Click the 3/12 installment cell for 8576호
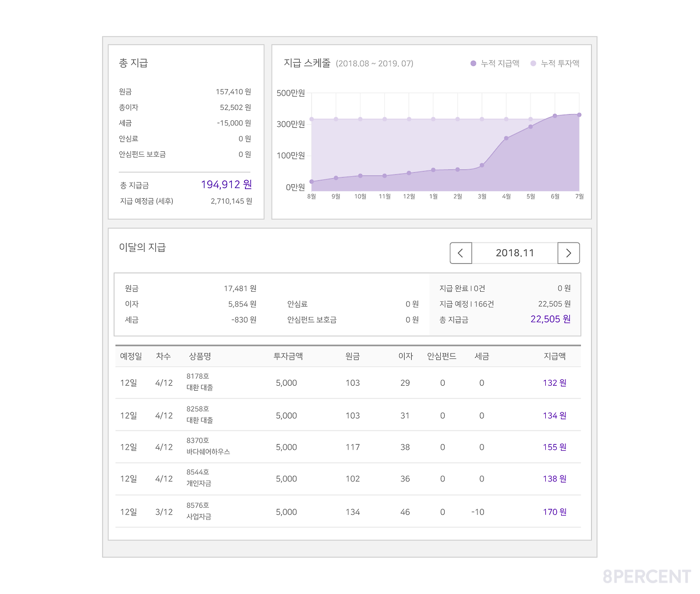700x594 pixels. (x=164, y=512)
